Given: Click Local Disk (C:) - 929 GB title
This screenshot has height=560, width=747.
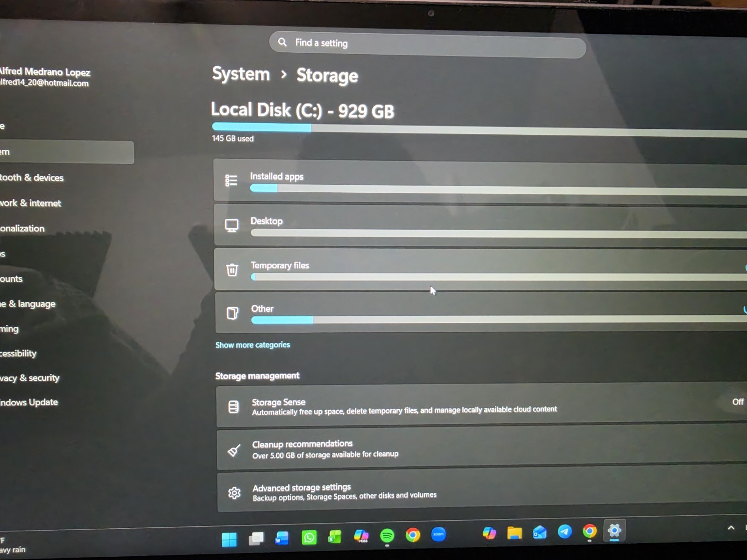Looking at the screenshot, I should [303, 110].
